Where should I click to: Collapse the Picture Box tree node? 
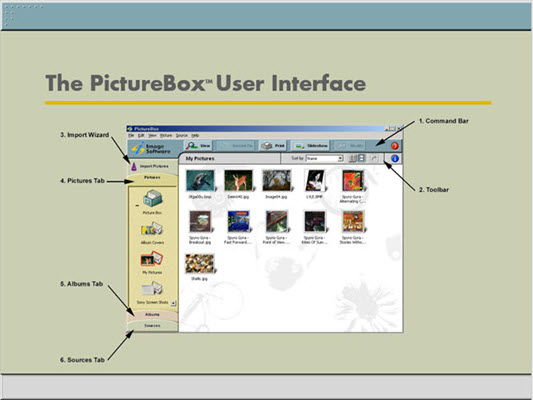(137, 206)
